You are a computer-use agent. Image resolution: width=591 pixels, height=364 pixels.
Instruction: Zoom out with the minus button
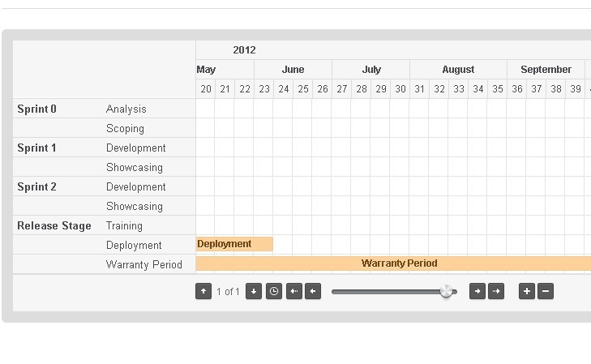coord(546,291)
